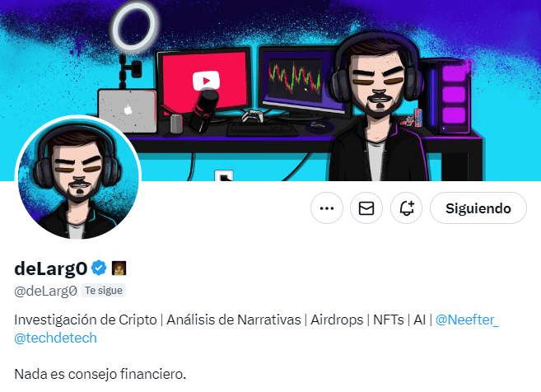The width and height of the screenshot is (541, 392).
Task: Click the trading chart monitor in the banner
Action: 301,81
